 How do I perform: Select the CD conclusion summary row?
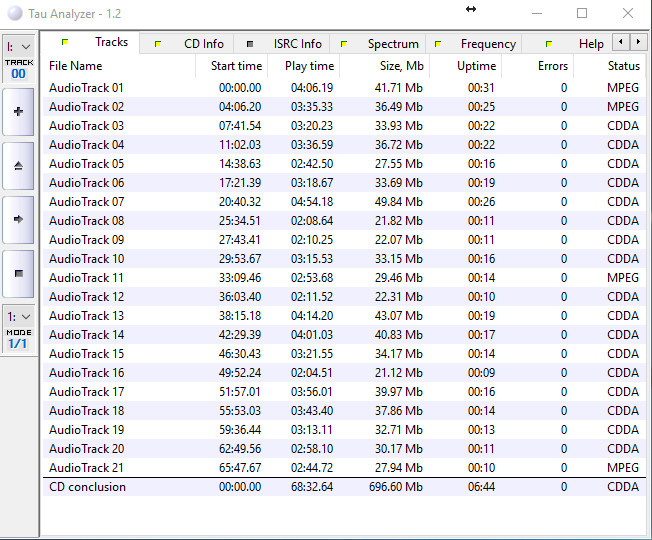click(344, 487)
